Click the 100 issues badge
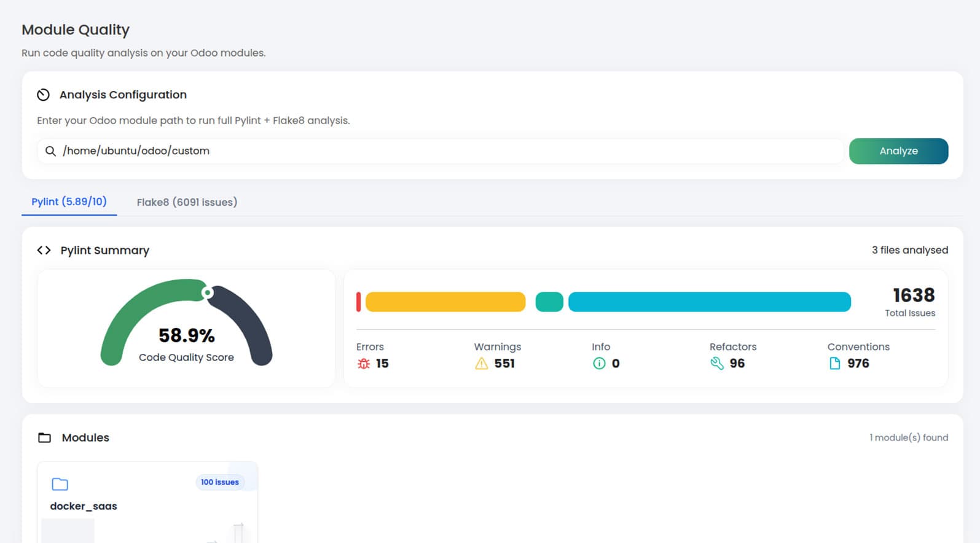This screenshot has height=543, width=980. pyautogui.click(x=219, y=482)
